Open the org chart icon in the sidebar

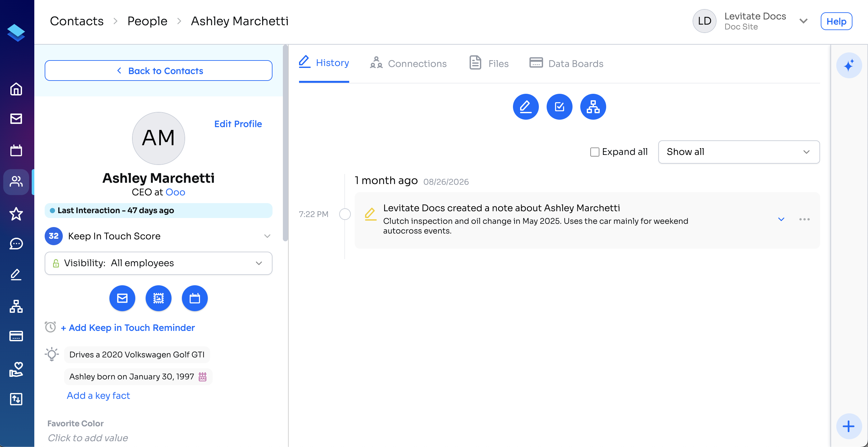(x=16, y=306)
